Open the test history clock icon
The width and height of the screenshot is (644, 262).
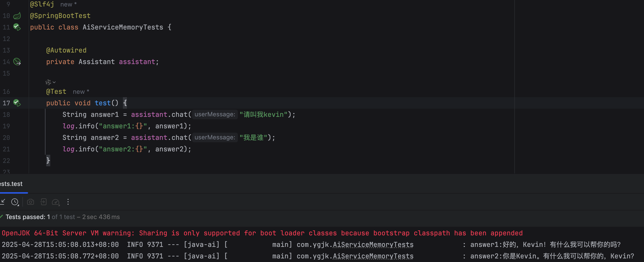click(15, 202)
